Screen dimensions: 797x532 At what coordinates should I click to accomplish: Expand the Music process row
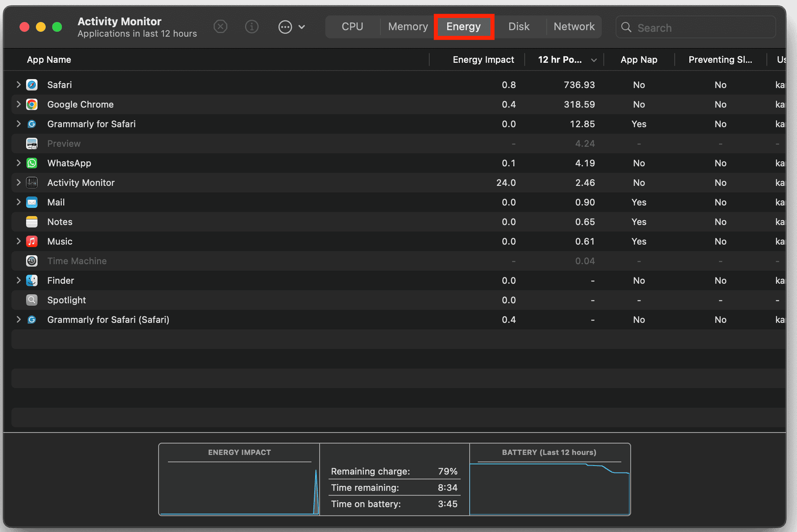(18, 241)
